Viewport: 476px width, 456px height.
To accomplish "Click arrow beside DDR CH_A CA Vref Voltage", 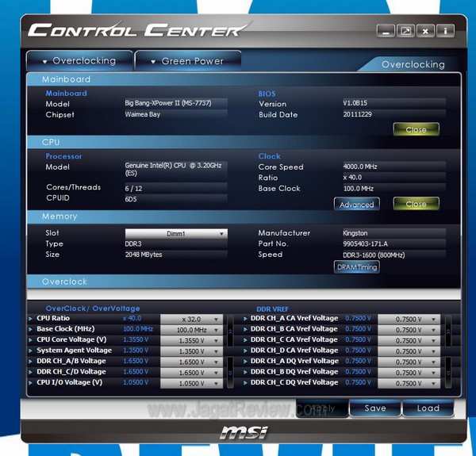I will click(x=245, y=319).
